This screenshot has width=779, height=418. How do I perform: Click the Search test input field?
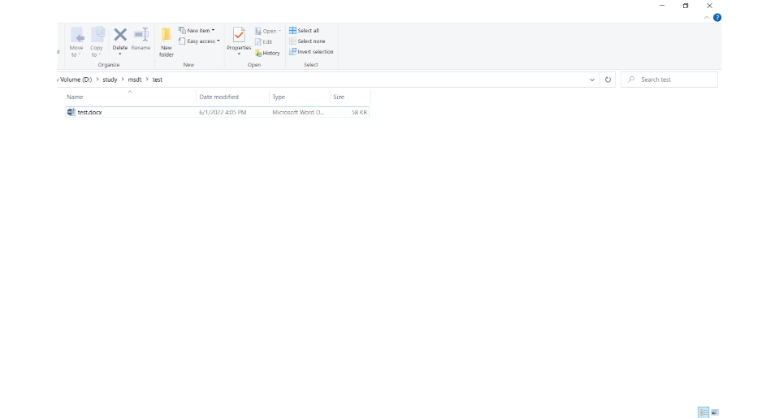coord(669,80)
